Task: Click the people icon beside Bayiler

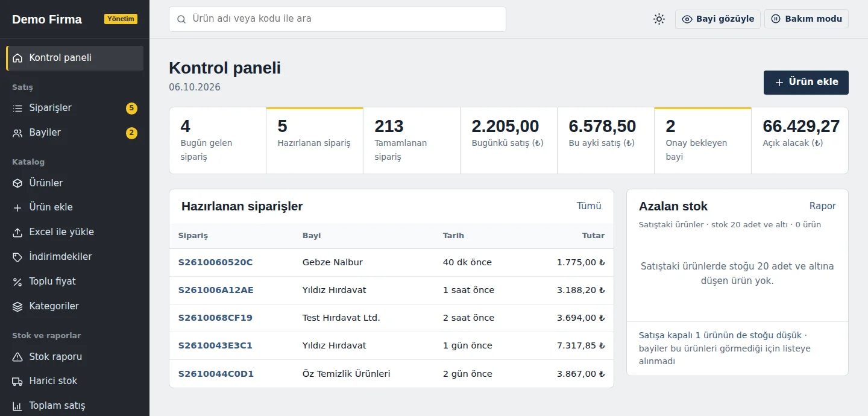Action: click(x=17, y=133)
